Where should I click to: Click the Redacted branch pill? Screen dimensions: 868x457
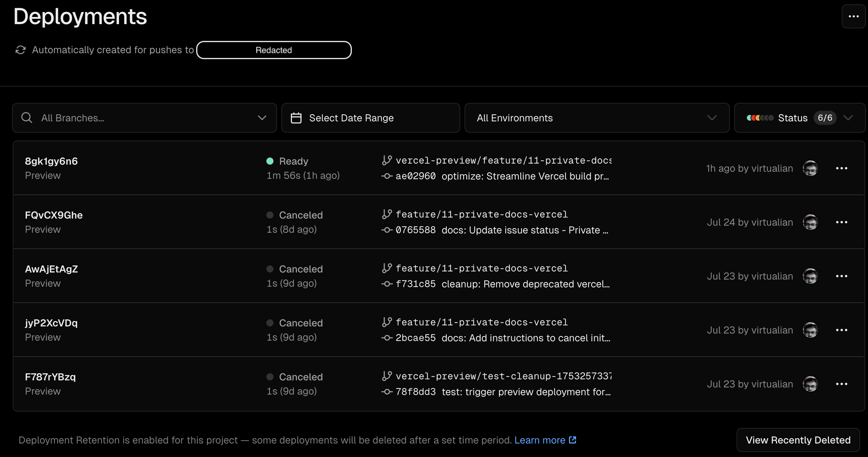tap(274, 50)
